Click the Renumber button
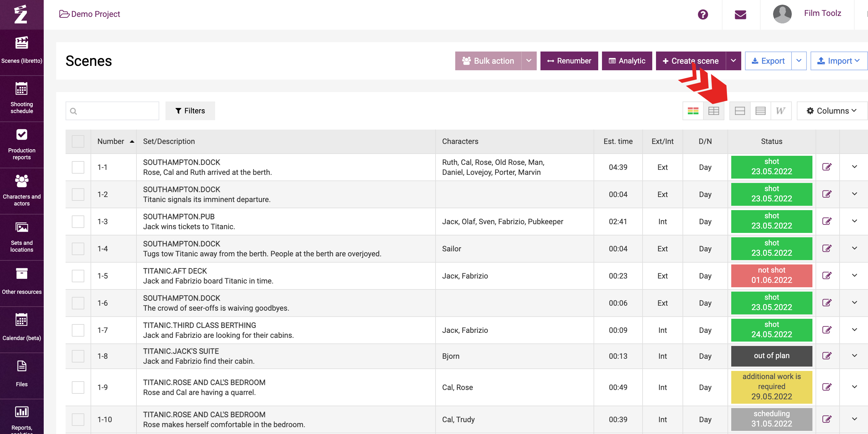This screenshot has height=434, width=868. click(x=569, y=61)
